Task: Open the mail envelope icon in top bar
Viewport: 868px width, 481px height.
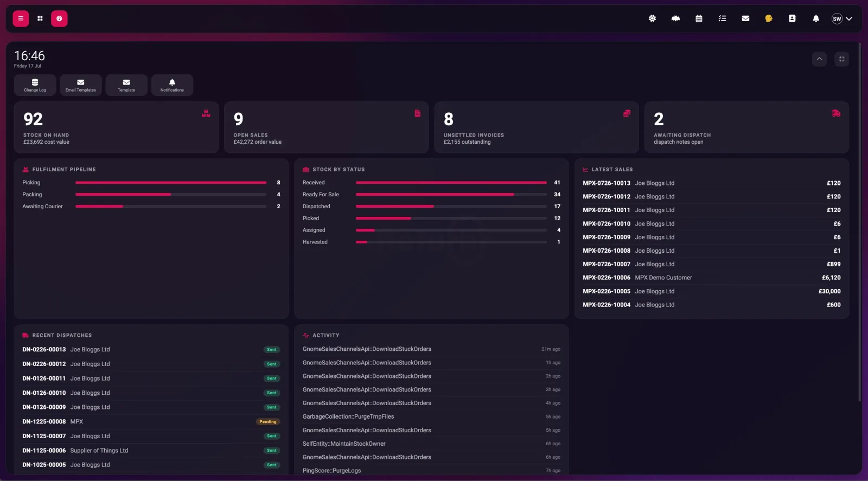Action: 745,18
